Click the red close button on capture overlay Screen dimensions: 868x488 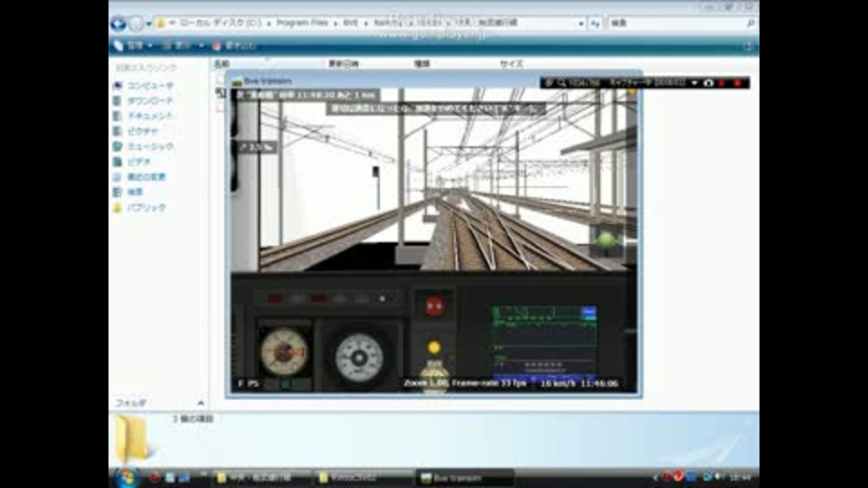point(738,83)
